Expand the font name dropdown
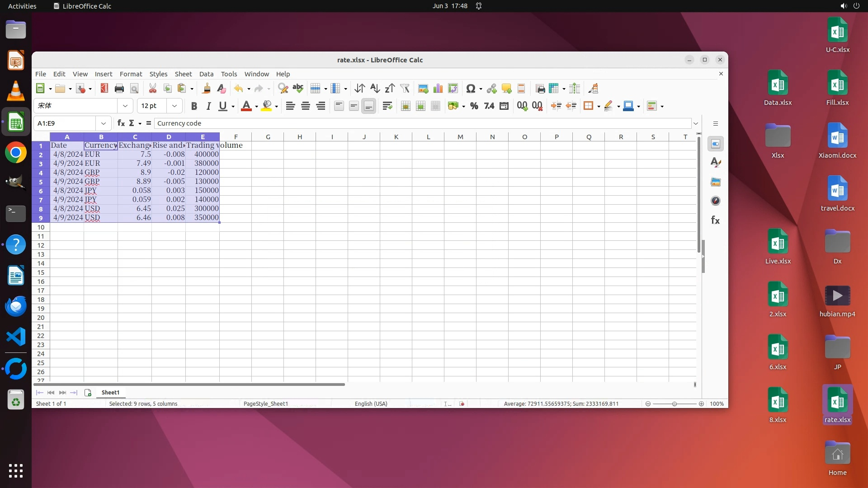The image size is (868, 488). point(125,106)
